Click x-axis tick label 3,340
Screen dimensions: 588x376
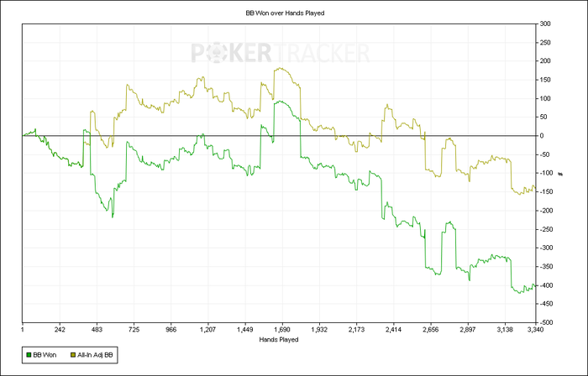(535, 330)
